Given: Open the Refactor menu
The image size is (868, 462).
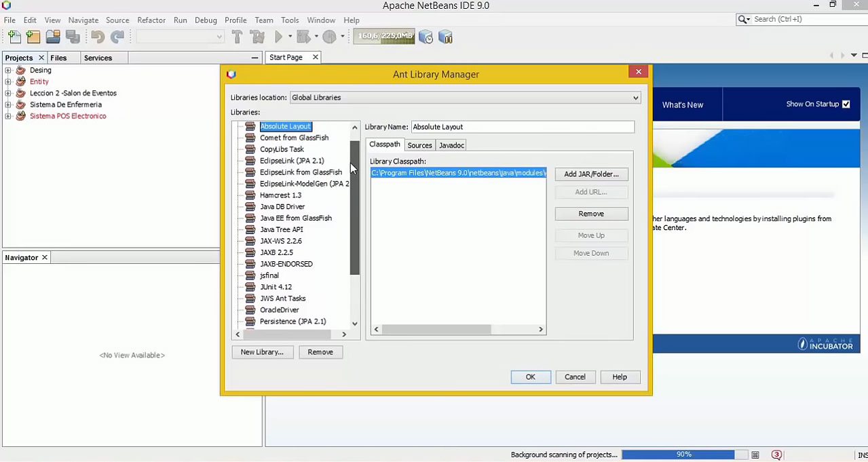Looking at the screenshot, I should pyautogui.click(x=151, y=20).
